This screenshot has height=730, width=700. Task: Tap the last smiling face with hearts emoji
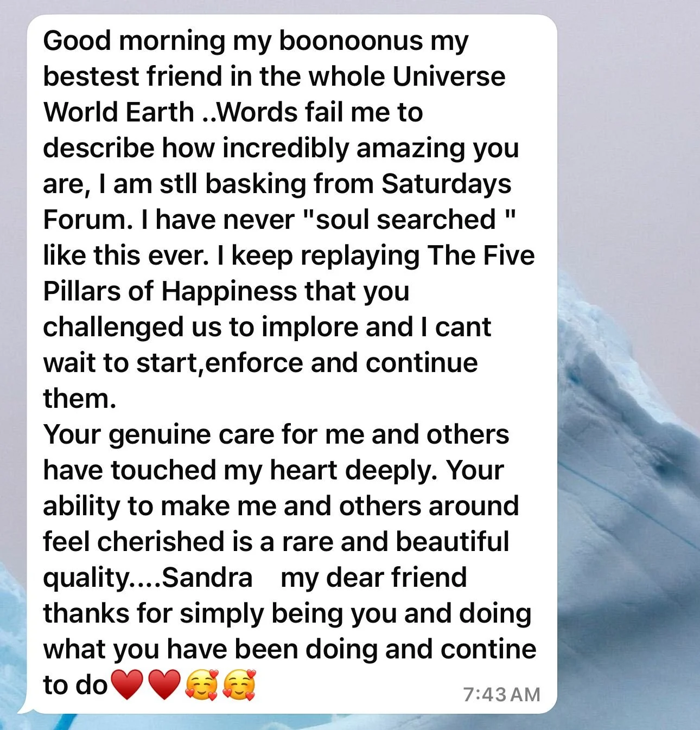click(239, 684)
